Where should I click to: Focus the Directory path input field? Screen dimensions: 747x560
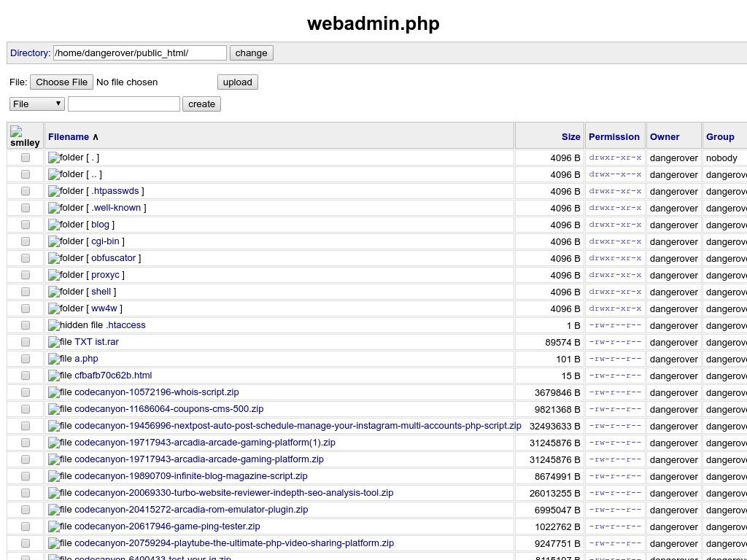click(140, 52)
